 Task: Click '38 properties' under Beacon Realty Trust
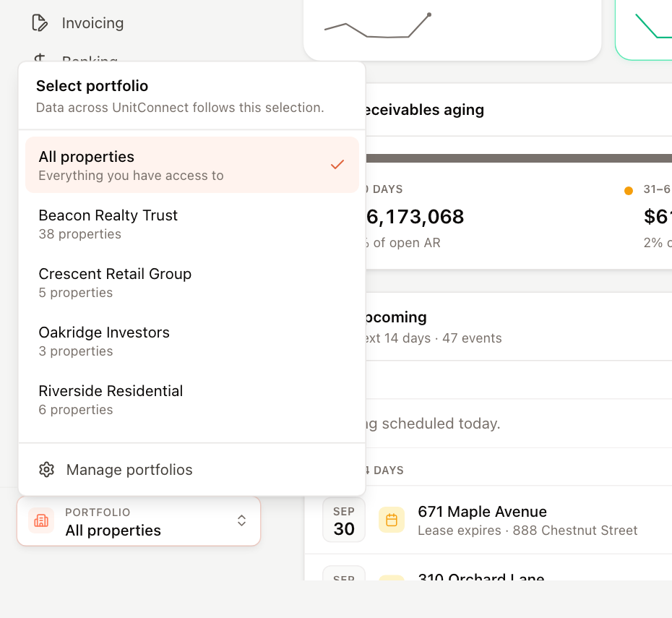click(80, 234)
